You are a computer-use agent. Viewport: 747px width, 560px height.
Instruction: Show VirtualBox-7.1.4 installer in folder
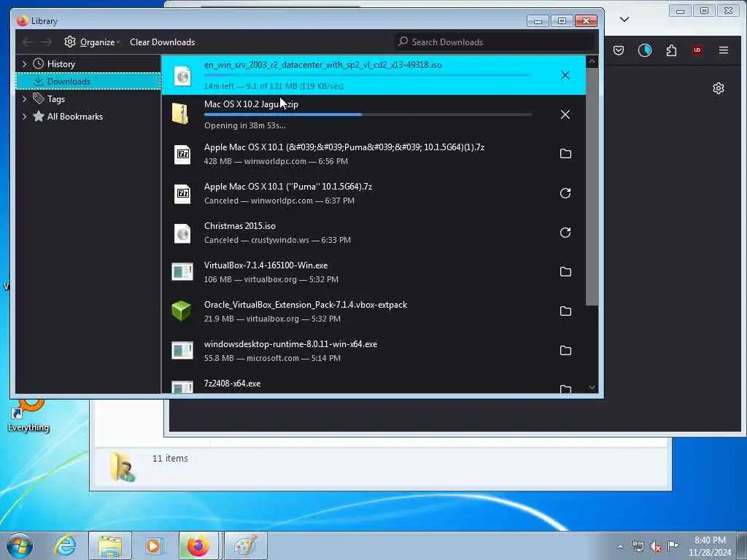pyautogui.click(x=565, y=272)
